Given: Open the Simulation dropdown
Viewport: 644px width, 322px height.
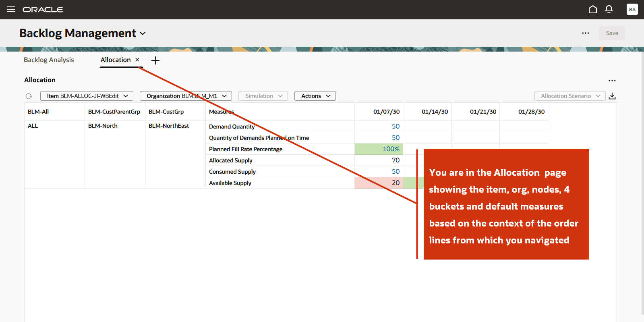Looking at the screenshot, I should [263, 96].
